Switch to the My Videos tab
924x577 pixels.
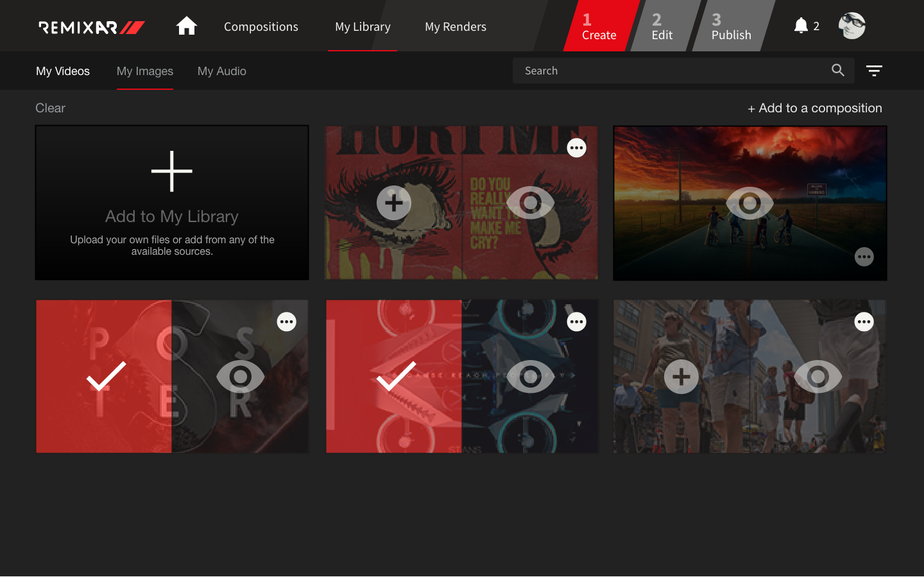tap(63, 71)
